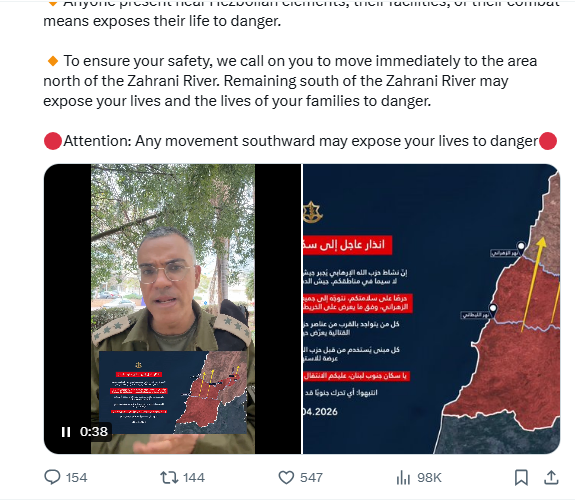Screen dimensions: 575x504
Task: Open the share post icon
Action: (551, 477)
